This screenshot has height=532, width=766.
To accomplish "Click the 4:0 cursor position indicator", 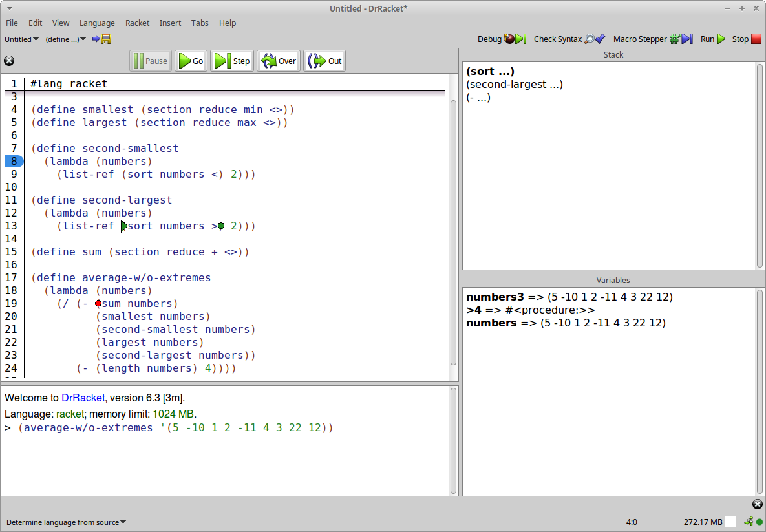I will click(x=631, y=522).
